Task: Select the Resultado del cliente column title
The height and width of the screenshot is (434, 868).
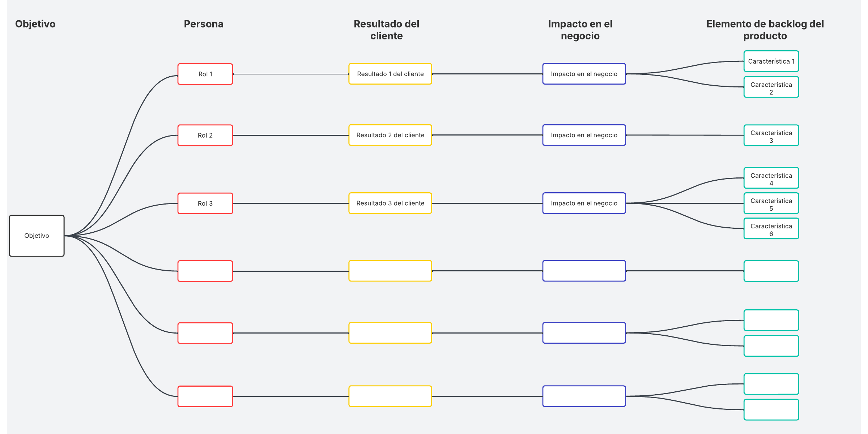Action: click(x=386, y=30)
